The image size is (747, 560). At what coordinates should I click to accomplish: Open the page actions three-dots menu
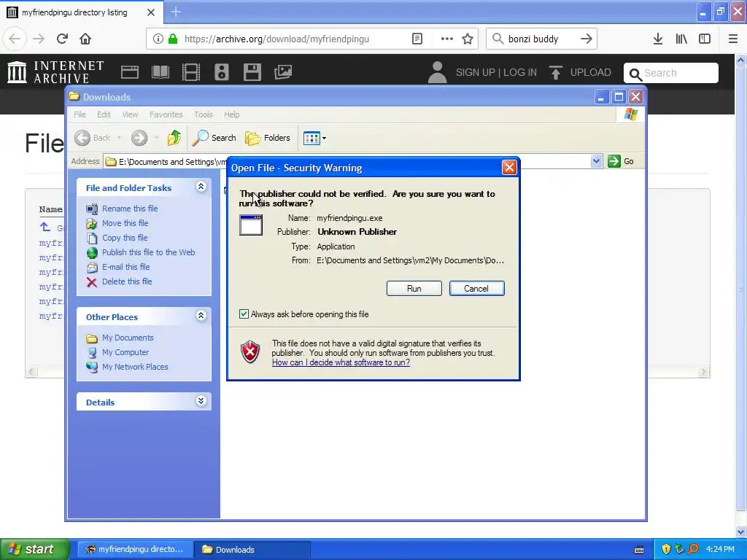click(447, 39)
